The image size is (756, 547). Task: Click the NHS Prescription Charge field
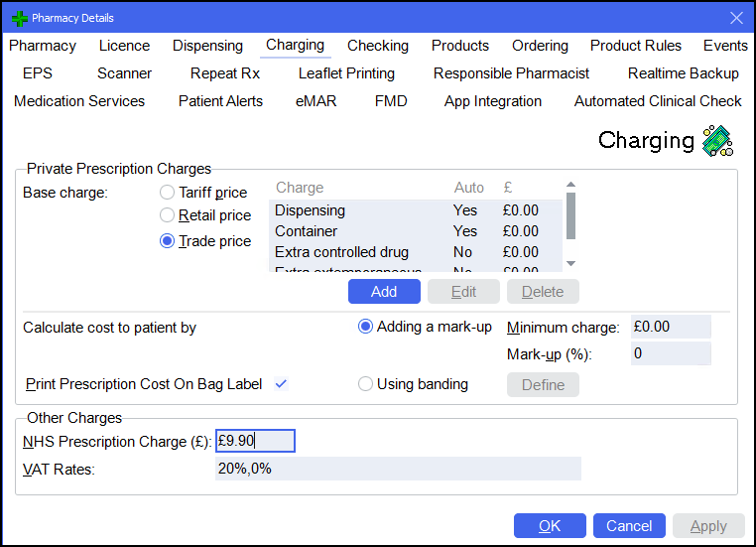[x=256, y=442]
